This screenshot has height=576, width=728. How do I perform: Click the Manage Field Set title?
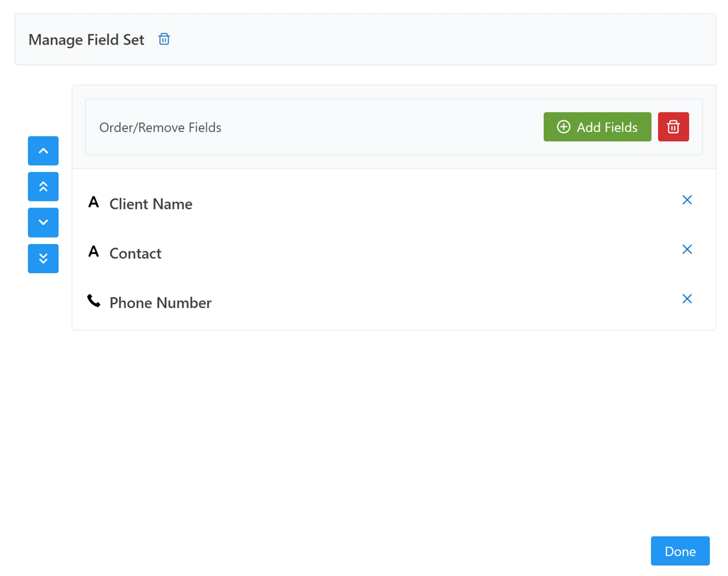[86, 40]
